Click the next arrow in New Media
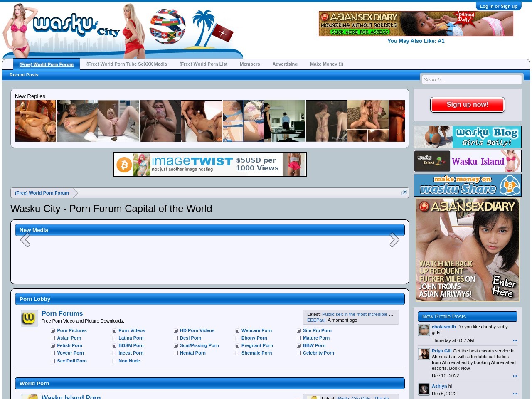The height and width of the screenshot is (399, 532). click(394, 240)
